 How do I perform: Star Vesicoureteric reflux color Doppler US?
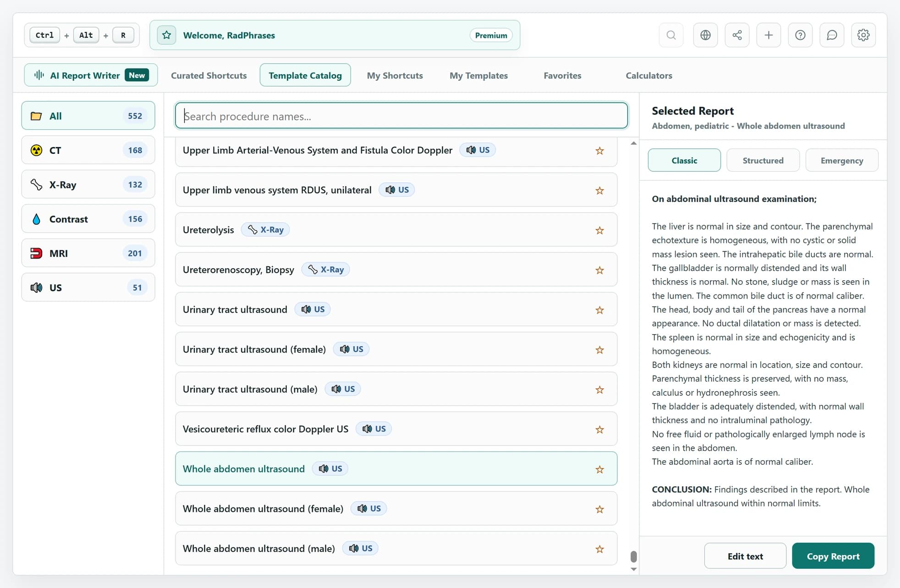599,430
